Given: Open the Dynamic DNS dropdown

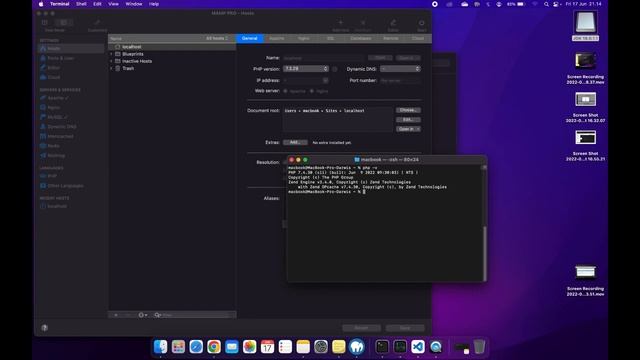Looking at the screenshot, I should coord(400,69).
